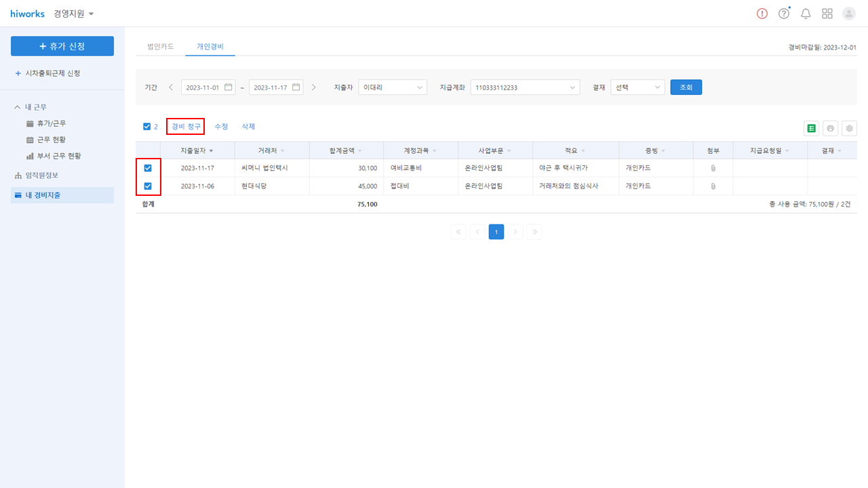The image size is (868, 488).
Task: Select page 1 in pagination
Action: pos(496,232)
